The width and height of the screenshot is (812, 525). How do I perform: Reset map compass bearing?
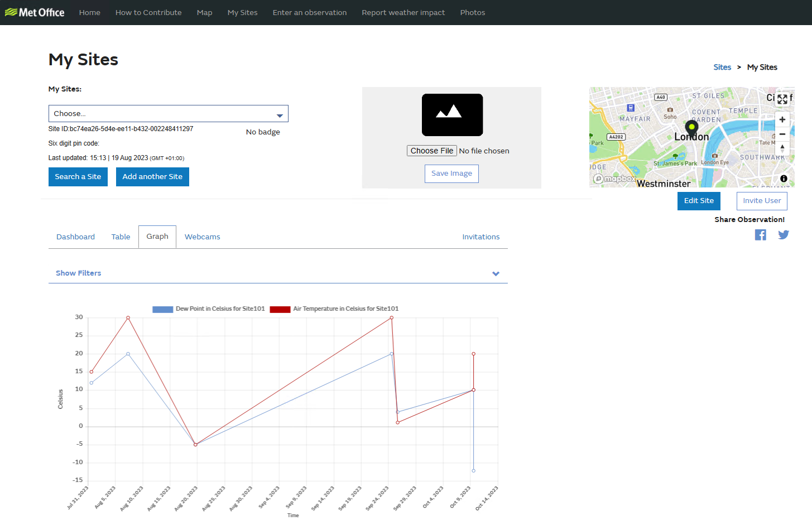point(782,148)
